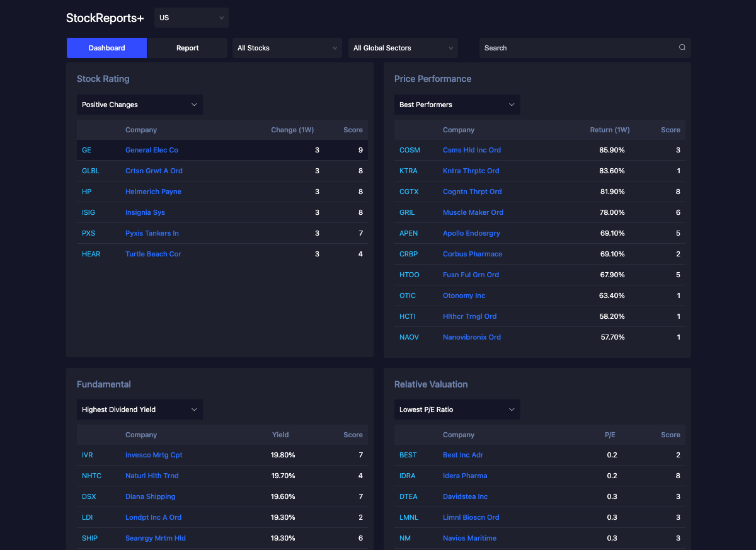This screenshot has width=756, height=550.
Task: Open Naturl Hlth Trnd link
Action: (x=152, y=476)
